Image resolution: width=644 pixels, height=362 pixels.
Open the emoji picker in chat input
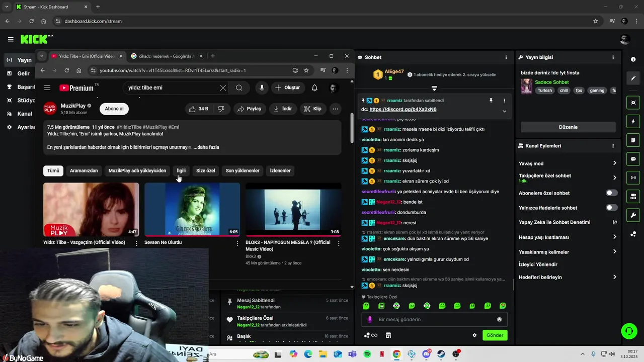499,319
